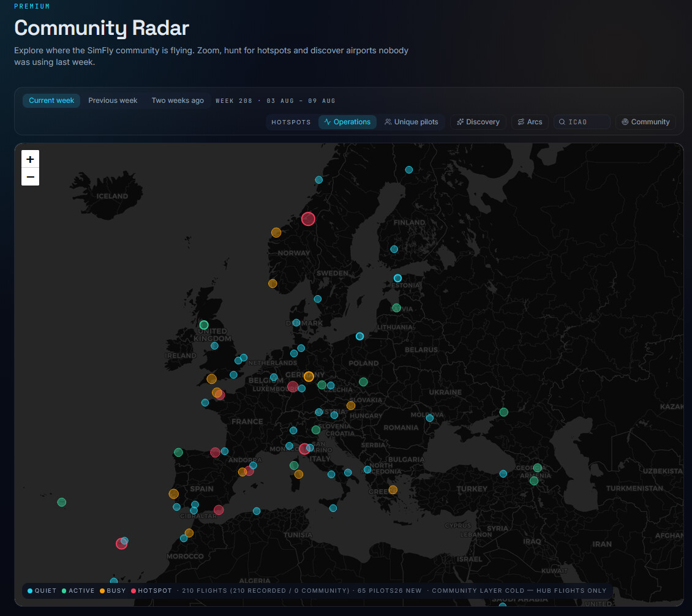The image size is (692, 616).
Task: Click the Community Radar heading
Action: tap(102, 28)
